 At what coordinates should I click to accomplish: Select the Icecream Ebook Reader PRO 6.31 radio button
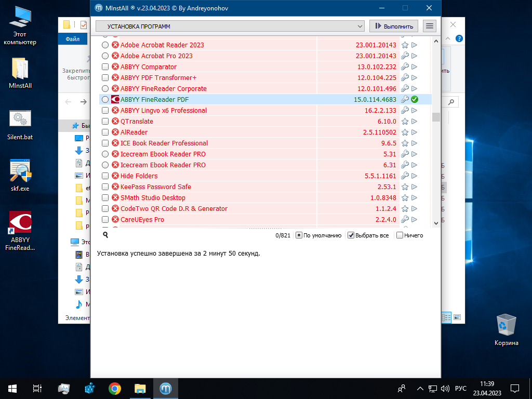[105, 165]
